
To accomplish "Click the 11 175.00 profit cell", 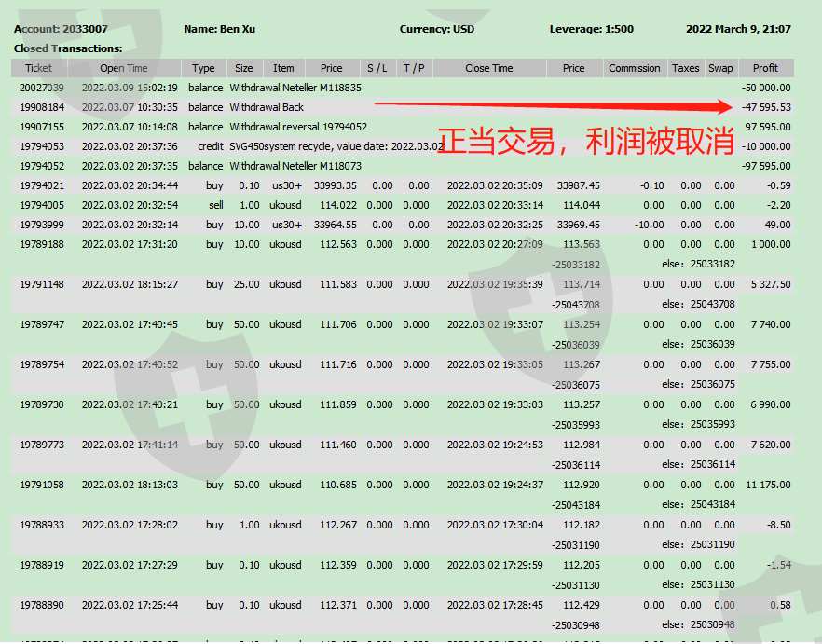I will coord(768,485).
